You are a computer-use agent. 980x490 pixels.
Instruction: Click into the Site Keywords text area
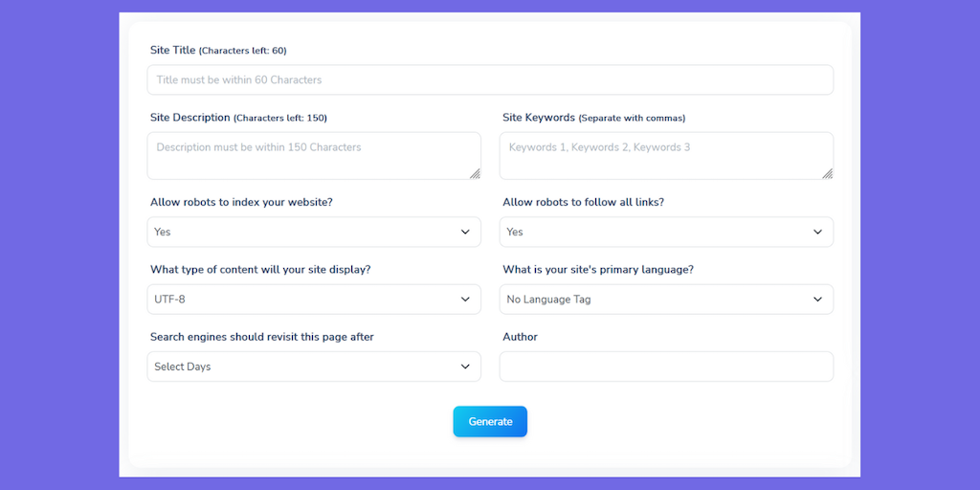tap(665, 156)
